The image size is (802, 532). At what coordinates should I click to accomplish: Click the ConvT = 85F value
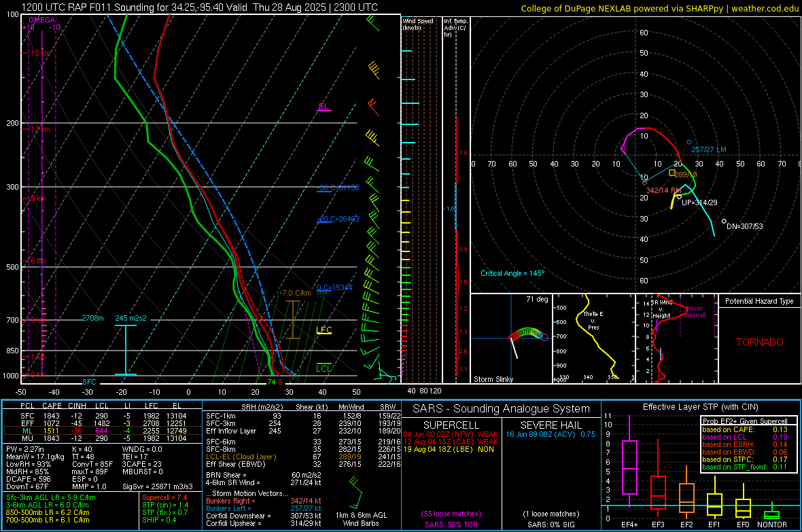[x=92, y=465]
